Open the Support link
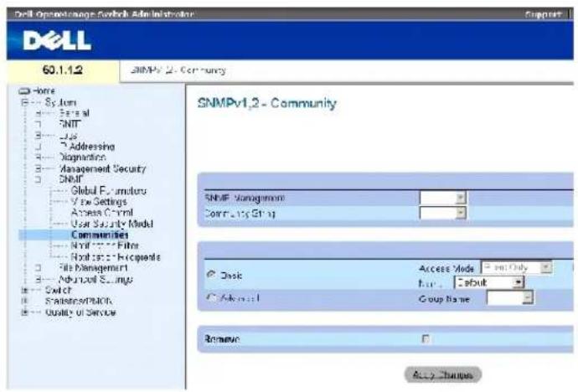 pos(544,14)
